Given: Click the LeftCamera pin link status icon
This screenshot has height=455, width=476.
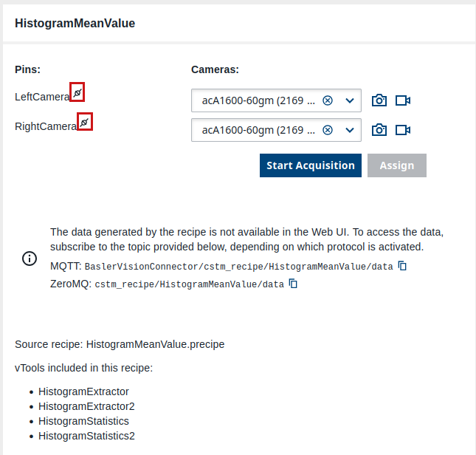Looking at the screenshot, I should (x=77, y=92).
